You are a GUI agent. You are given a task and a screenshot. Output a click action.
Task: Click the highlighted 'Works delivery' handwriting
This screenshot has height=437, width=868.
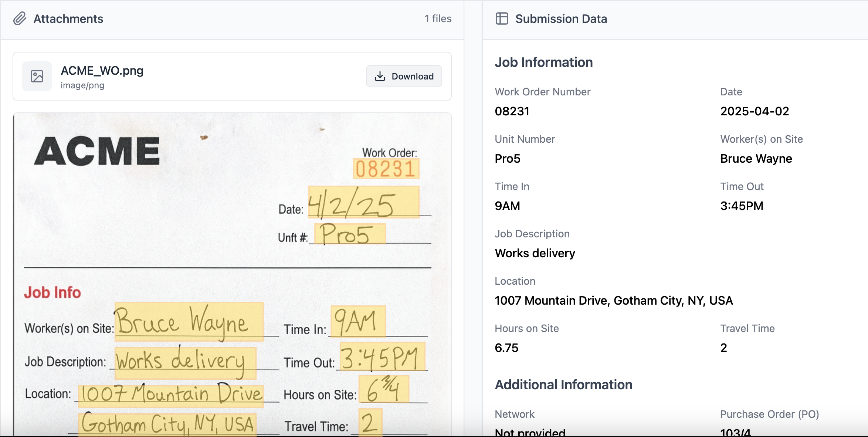(x=185, y=363)
